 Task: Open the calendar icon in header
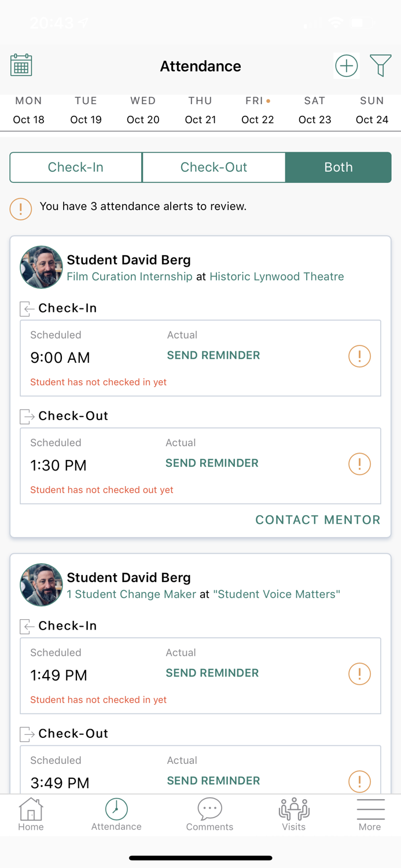pyautogui.click(x=21, y=65)
